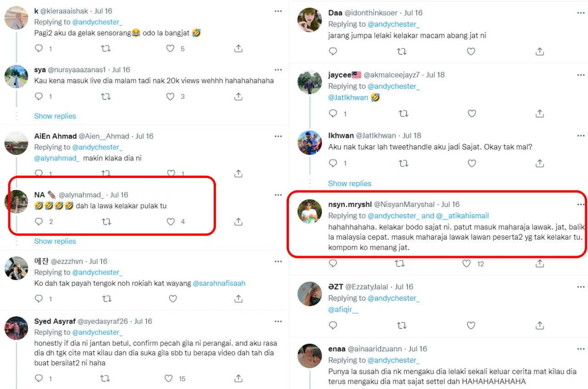Open more options for AiEn Ahmad's tweet

click(x=278, y=136)
